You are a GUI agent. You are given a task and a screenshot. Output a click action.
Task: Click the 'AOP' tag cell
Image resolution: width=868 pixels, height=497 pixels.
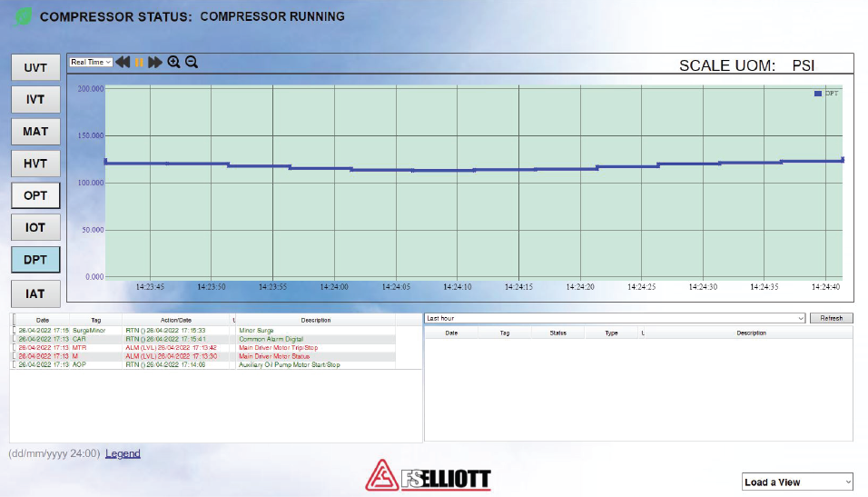point(79,364)
